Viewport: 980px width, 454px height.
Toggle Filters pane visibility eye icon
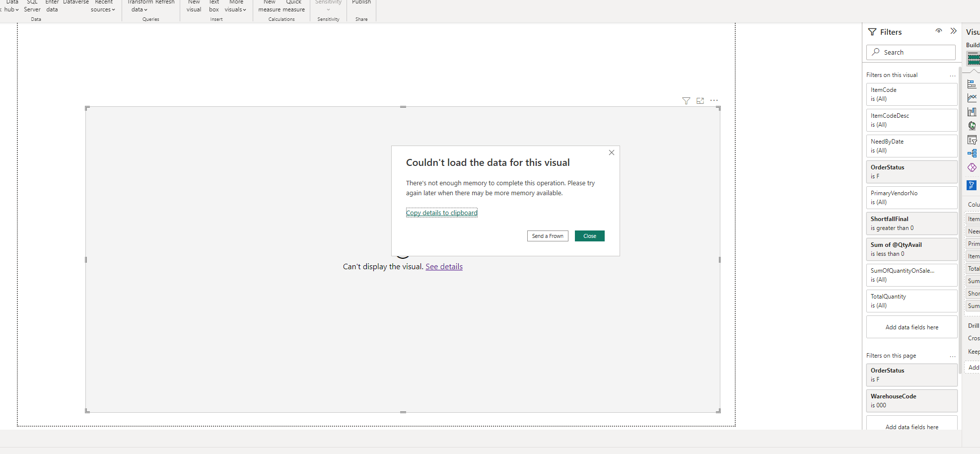(x=939, y=31)
